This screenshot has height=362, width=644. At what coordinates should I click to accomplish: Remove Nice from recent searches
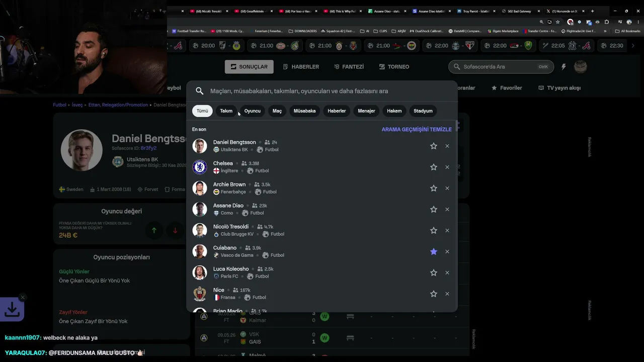tap(447, 294)
